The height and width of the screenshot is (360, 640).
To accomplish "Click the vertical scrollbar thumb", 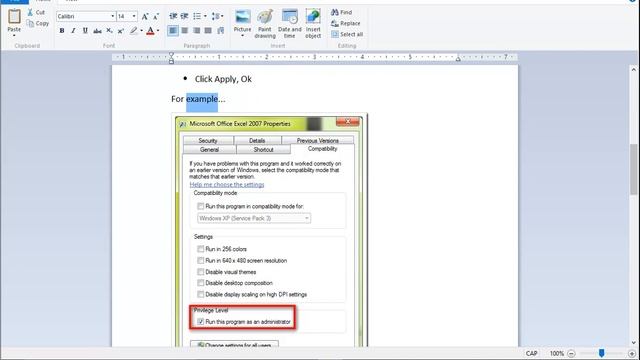I will point(633,169).
